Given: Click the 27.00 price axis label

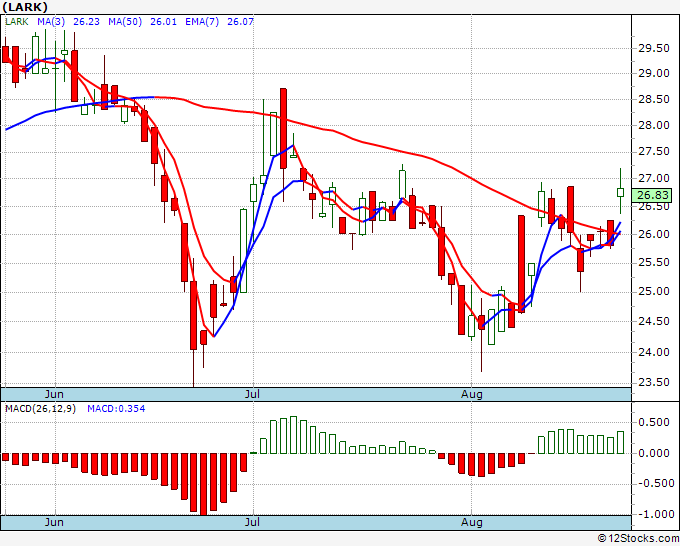Looking at the screenshot, I should pyautogui.click(x=654, y=178).
